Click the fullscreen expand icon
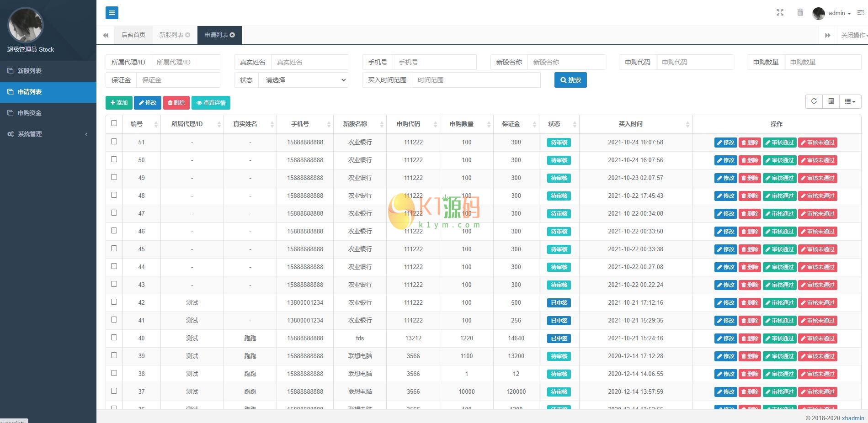The height and width of the screenshot is (423, 868). tap(780, 13)
